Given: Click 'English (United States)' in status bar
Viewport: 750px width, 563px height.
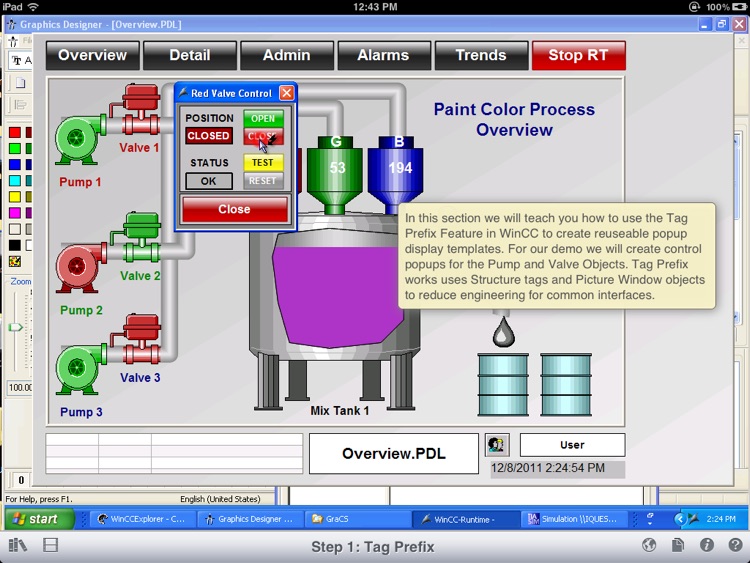Looking at the screenshot, I should point(221,499).
